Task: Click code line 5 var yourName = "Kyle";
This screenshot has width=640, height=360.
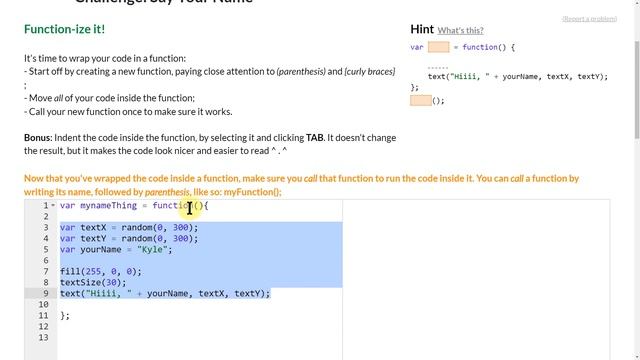Action: [x=116, y=249]
